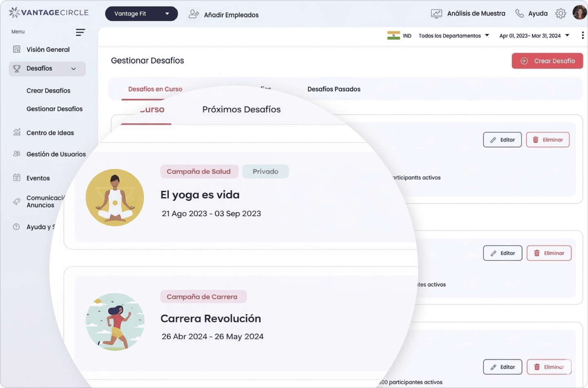Click the India flag country icon
The image size is (588, 388).
394,36
